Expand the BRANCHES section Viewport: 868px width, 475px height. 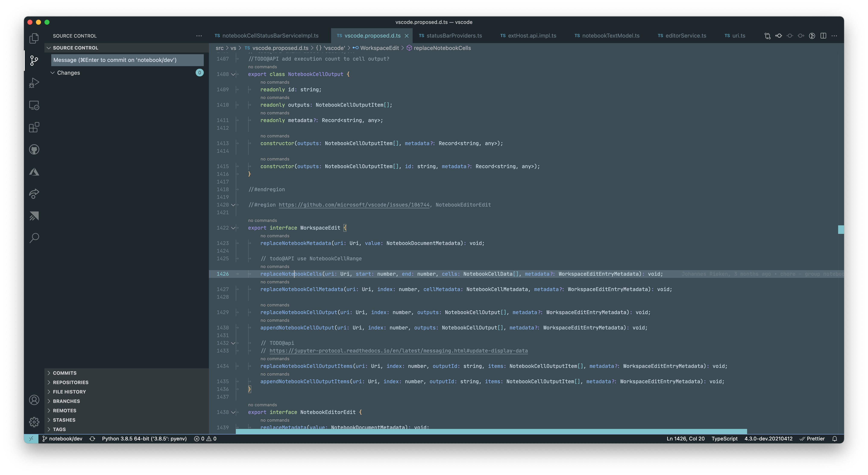click(66, 401)
